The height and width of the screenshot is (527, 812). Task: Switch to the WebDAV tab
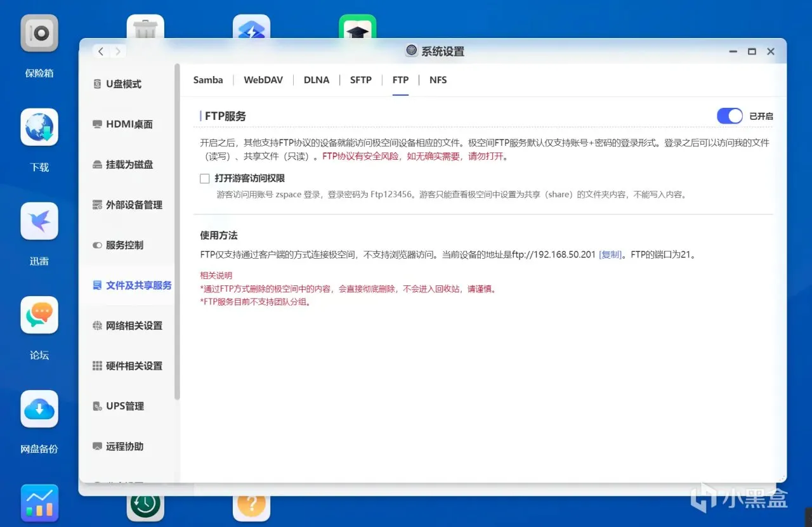[263, 80]
